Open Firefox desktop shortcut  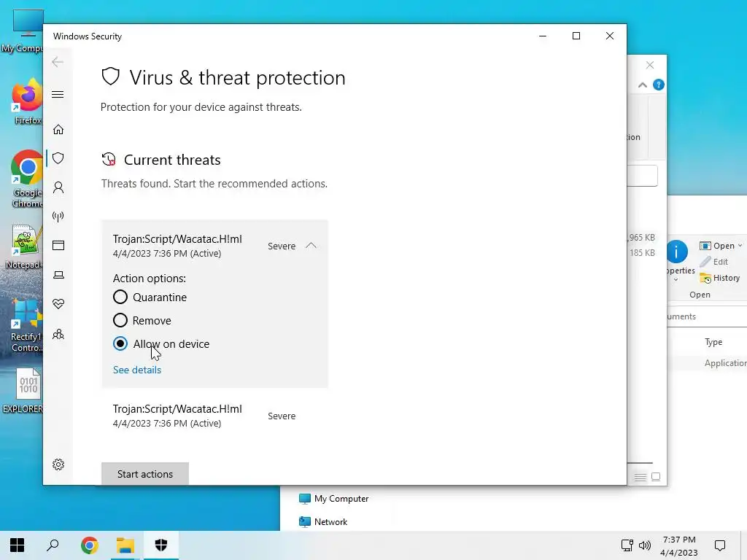27,102
